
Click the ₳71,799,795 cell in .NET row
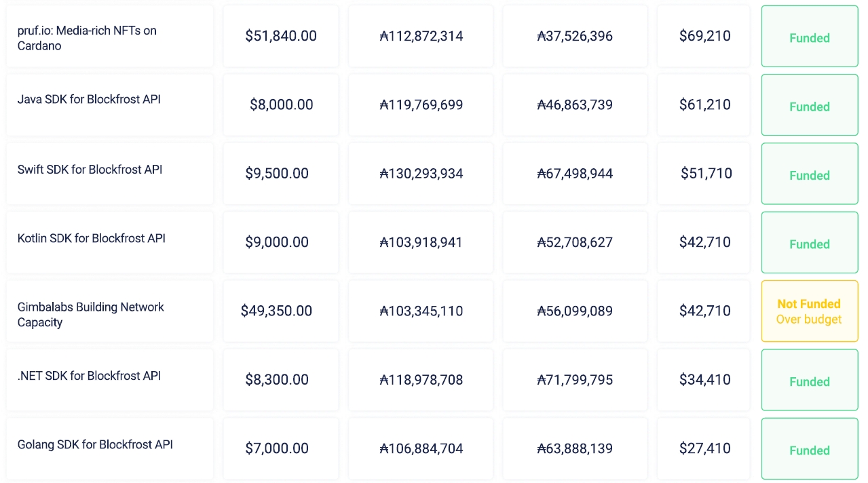[x=575, y=380]
